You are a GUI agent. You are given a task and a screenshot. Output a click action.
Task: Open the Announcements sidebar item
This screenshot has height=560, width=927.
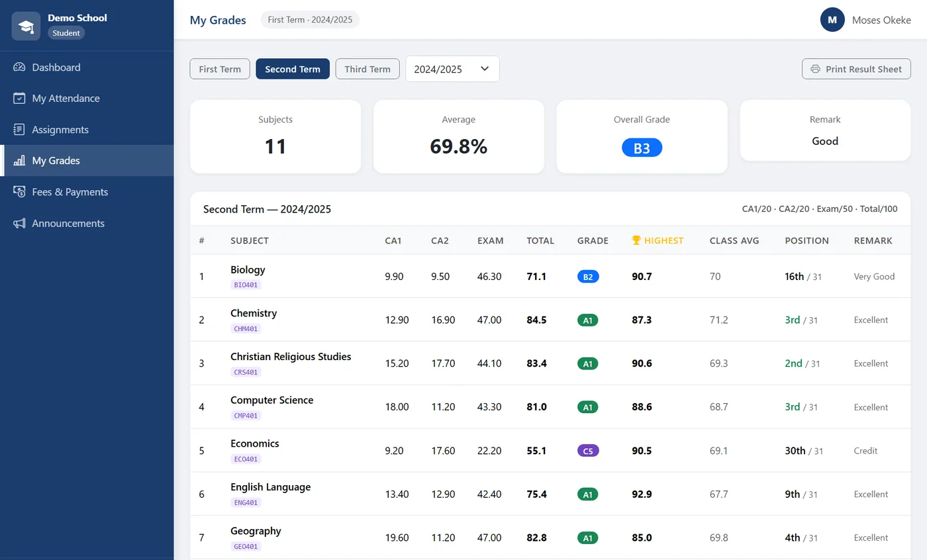87,223
